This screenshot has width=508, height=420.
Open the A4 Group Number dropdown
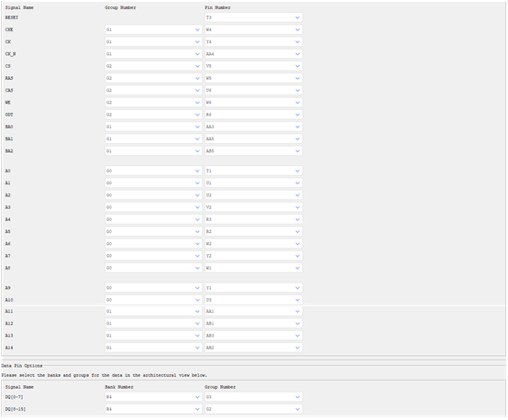[153, 220]
